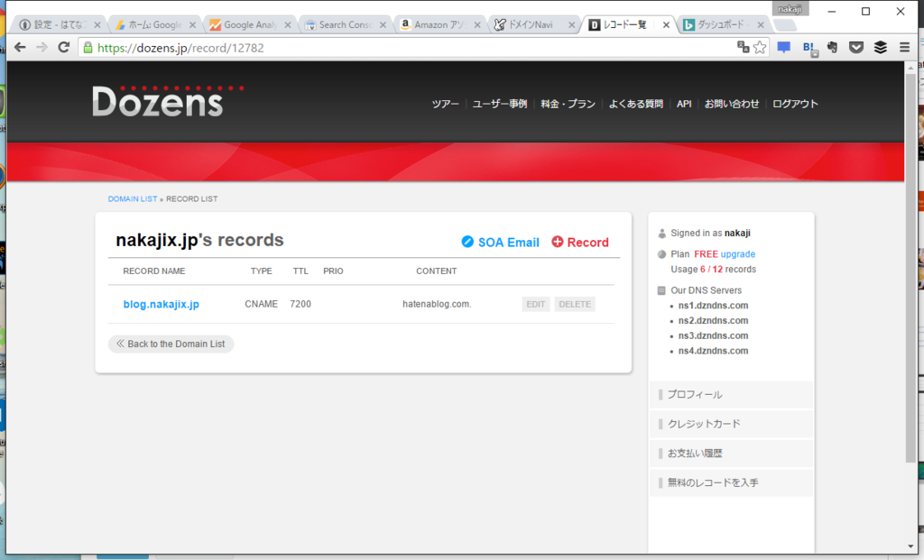Click the nakaji username in Signed in line
The image size is (924, 560).
tap(737, 234)
